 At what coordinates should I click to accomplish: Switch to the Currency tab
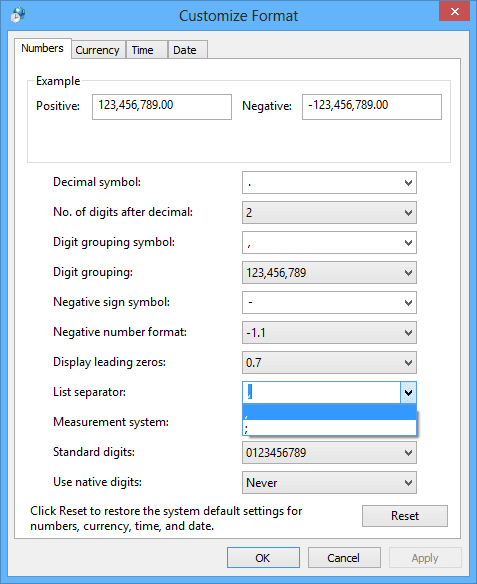point(98,50)
